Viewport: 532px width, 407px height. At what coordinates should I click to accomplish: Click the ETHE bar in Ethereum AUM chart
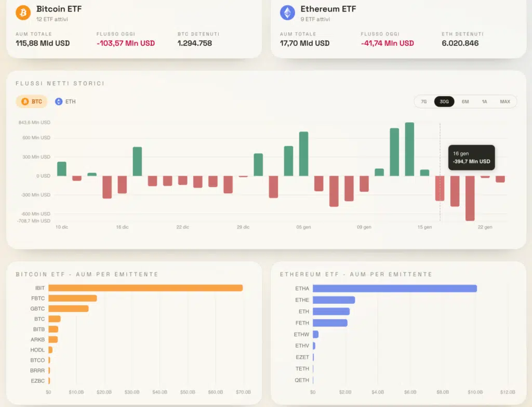tap(334, 300)
